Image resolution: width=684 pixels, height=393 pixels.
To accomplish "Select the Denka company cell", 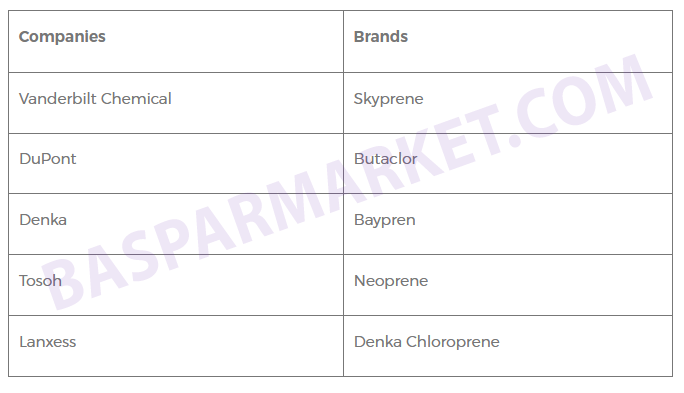I will pos(176,224).
